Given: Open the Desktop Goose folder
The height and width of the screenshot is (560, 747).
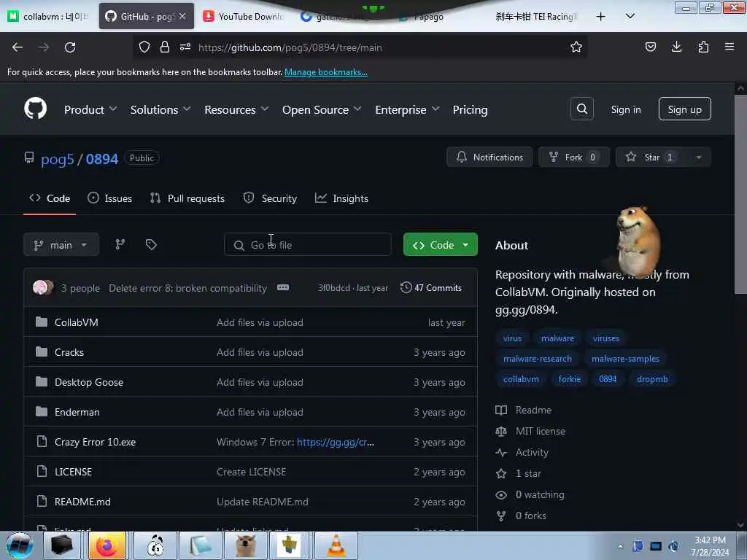Looking at the screenshot, I should (88, 382).
